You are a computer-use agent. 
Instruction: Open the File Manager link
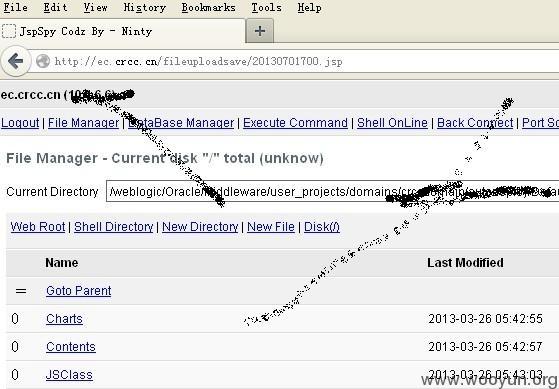point(83,123)
